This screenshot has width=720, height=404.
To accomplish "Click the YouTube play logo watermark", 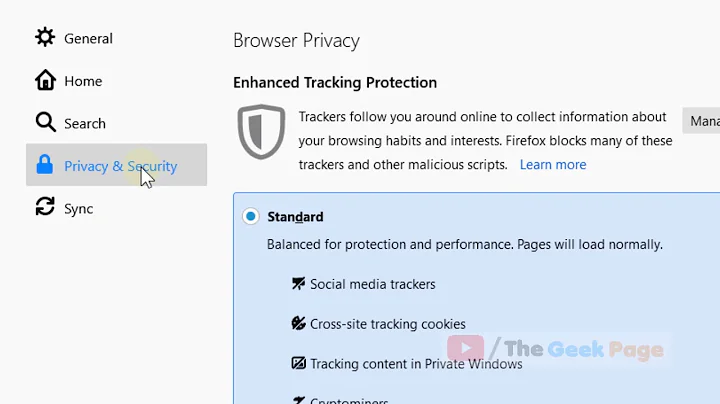I will coord(465,348).
